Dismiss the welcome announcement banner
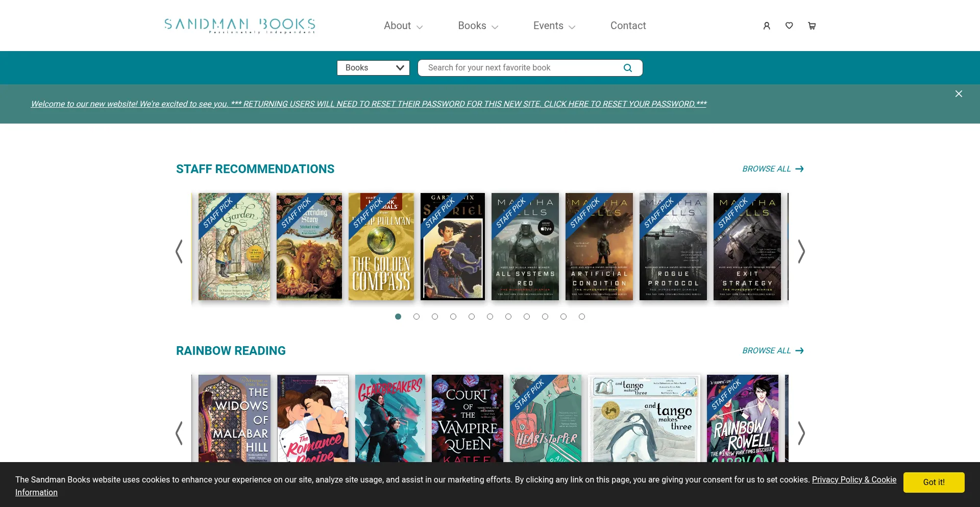Screen dimensions: 980x507 pos(959,94)
